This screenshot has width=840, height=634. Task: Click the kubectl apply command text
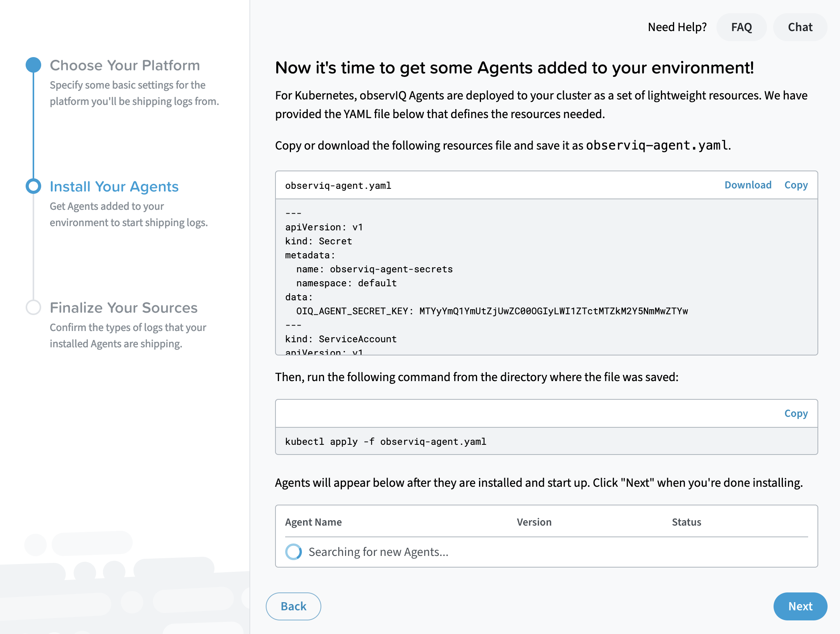point(385,442)
